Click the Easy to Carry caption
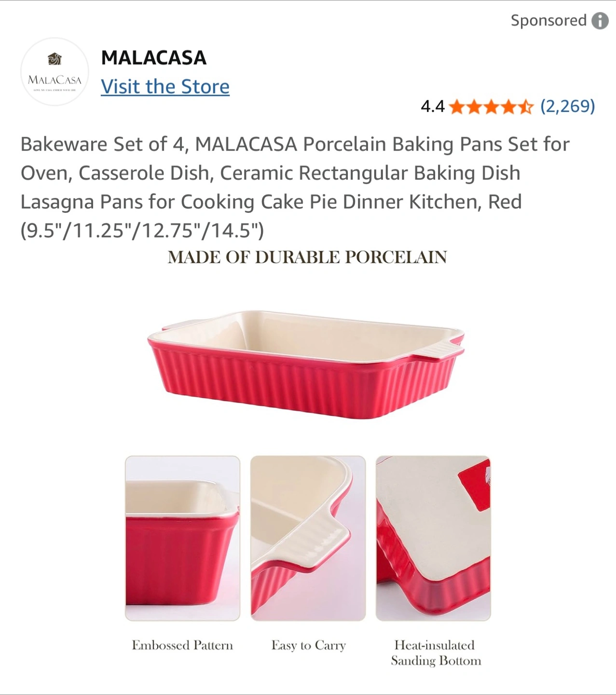The image size is (616, 695). (x=309, y=645)
